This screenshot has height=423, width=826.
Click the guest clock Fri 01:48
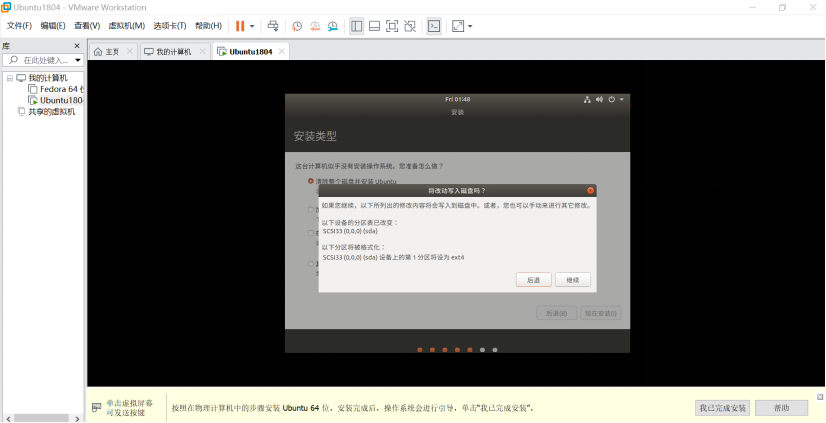coord(457,99)
